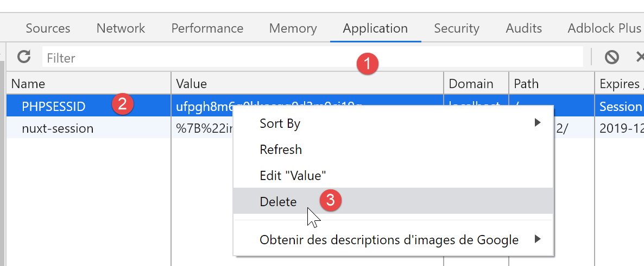This screenshot has height=266, width=644.
Task: Click the clear all cookies icon
Action: [x=612, y=57]
